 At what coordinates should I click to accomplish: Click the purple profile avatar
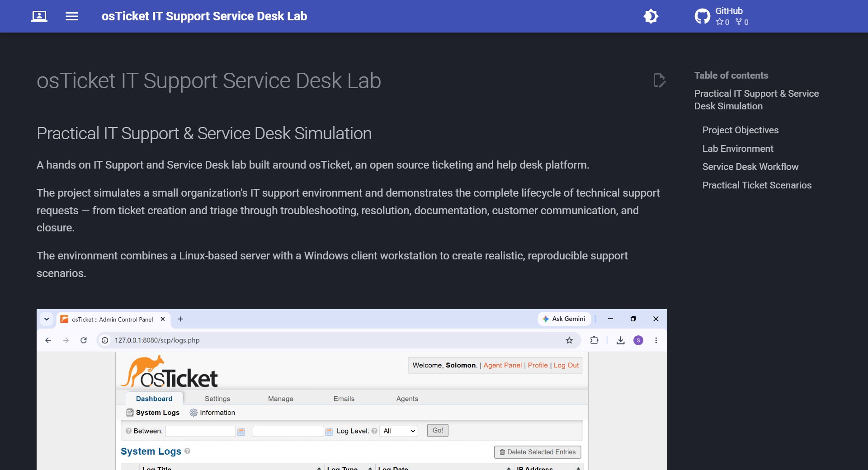[x=638, y=340]
